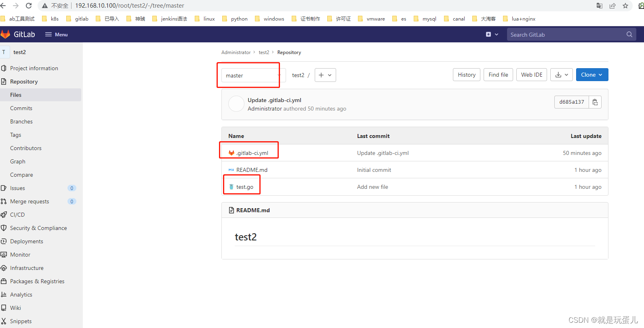Image resolution: width=644 pixels, height=328 pixels.
Task: Open Monitor section
Action: [x=20, y=255]
